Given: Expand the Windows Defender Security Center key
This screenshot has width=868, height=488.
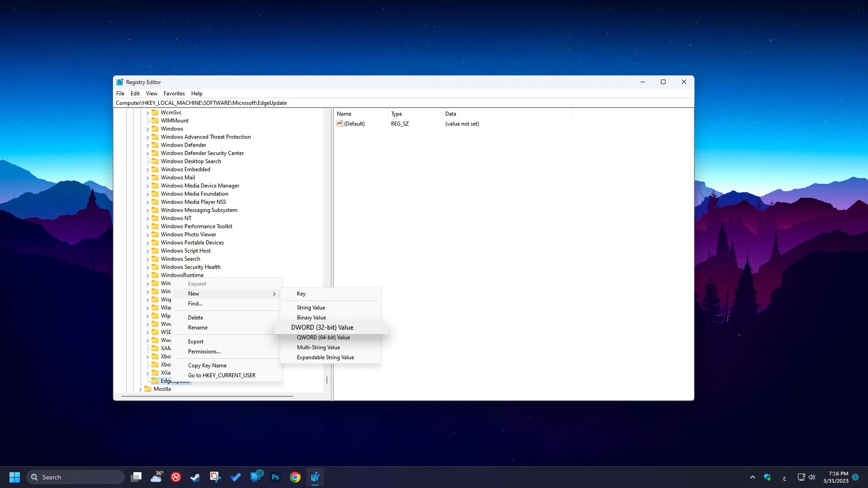Looking at the screenshot, I should pos(147,154).
